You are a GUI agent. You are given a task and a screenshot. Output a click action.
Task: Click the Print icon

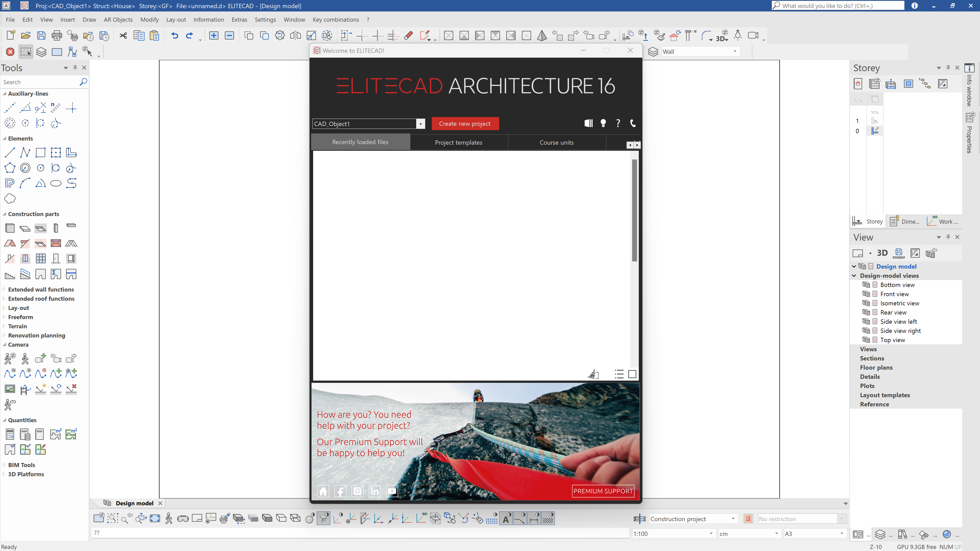click(x=57, y=35)
